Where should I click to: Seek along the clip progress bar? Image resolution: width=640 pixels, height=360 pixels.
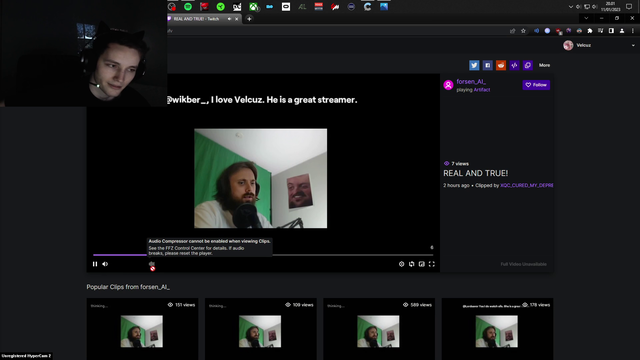263,255
